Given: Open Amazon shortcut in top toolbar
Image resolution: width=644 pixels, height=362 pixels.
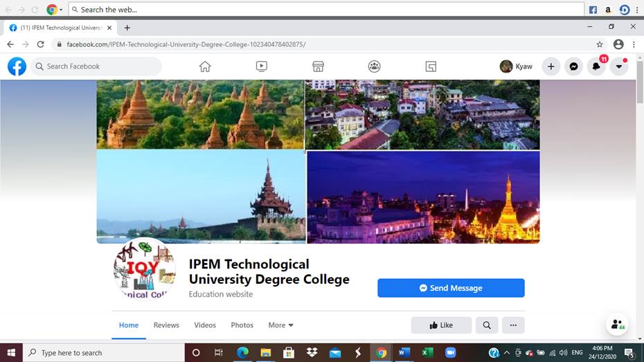Looking at the screenshot, I should tap(608, 10).
